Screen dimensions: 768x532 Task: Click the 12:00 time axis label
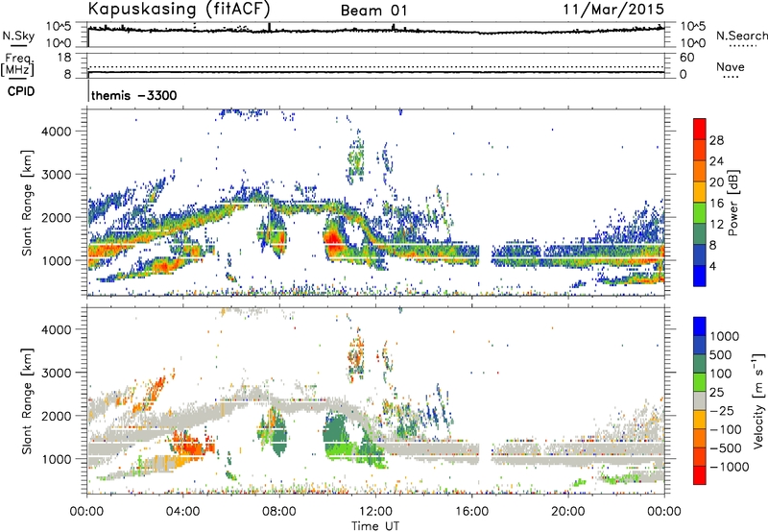[375, 512]
